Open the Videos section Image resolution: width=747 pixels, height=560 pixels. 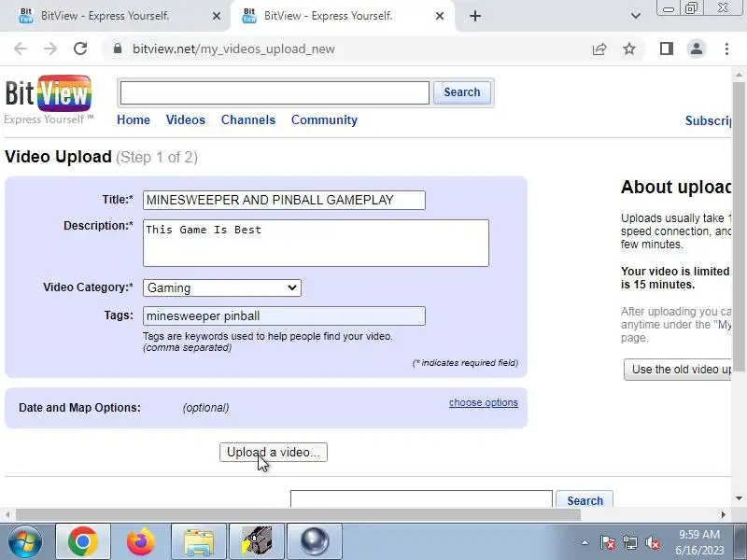point(185,120)
